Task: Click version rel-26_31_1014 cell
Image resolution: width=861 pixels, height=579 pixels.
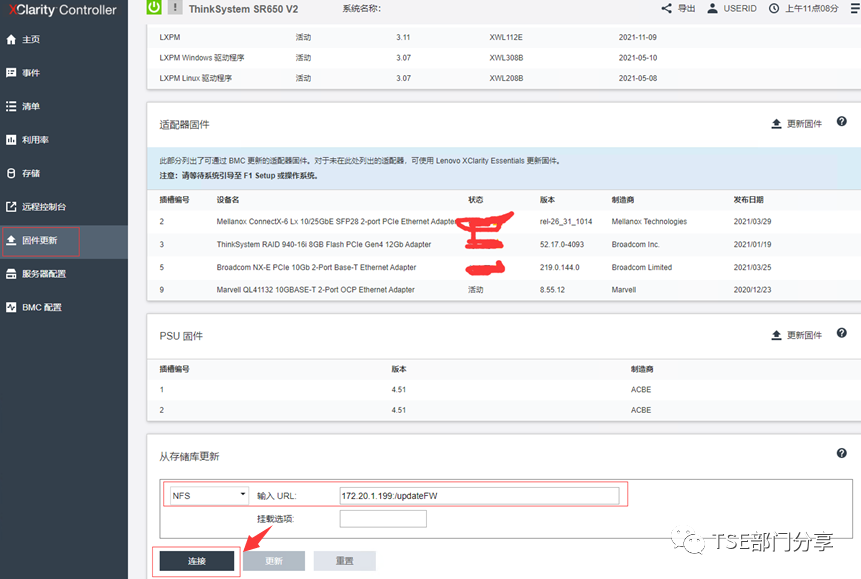Action: tap(566, 221)
